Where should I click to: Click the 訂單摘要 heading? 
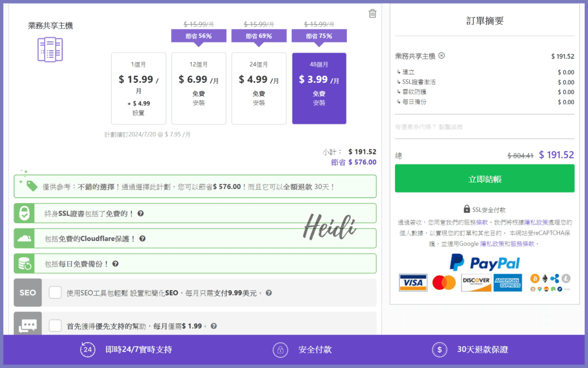pos(485,21)
